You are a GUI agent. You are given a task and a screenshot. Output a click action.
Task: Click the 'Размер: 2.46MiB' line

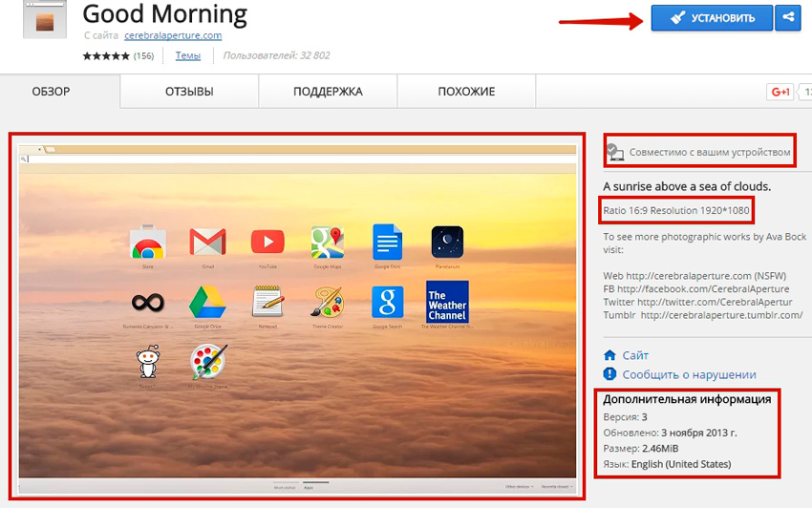point(641,449)
